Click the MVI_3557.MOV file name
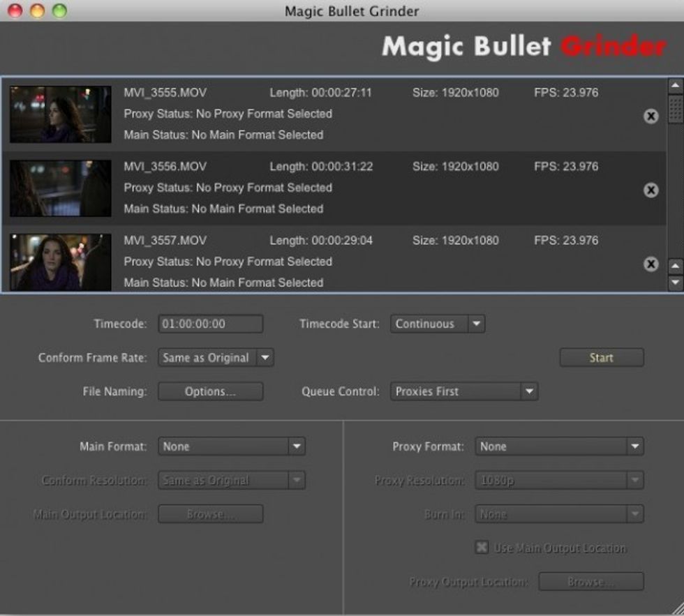This screenshot has height=616, width=684. tap(165, 241)
